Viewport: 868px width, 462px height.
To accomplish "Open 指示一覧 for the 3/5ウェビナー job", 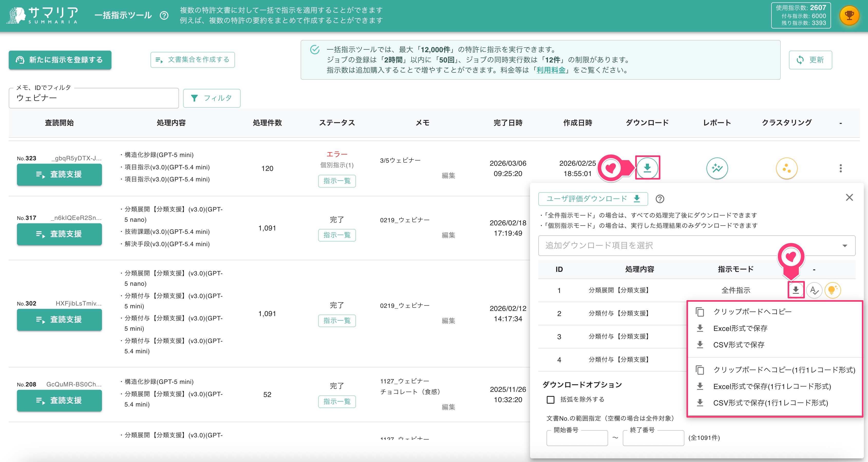I will coord(337,181).
